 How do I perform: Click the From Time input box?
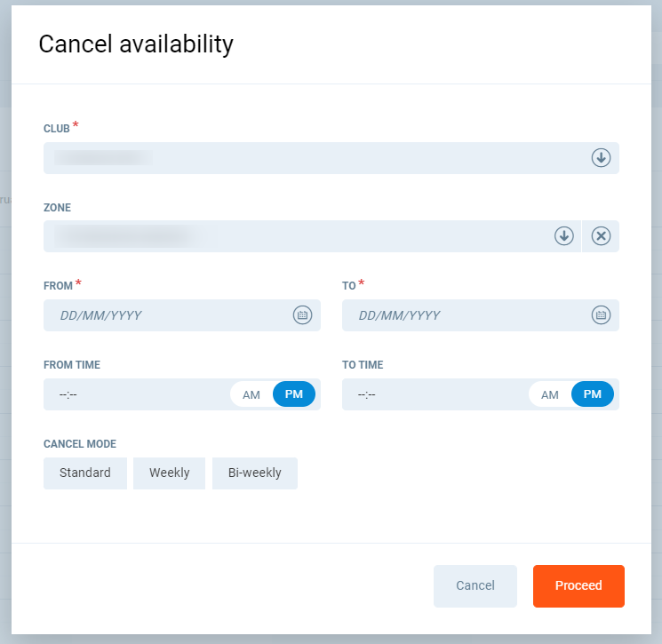(133, 394)
